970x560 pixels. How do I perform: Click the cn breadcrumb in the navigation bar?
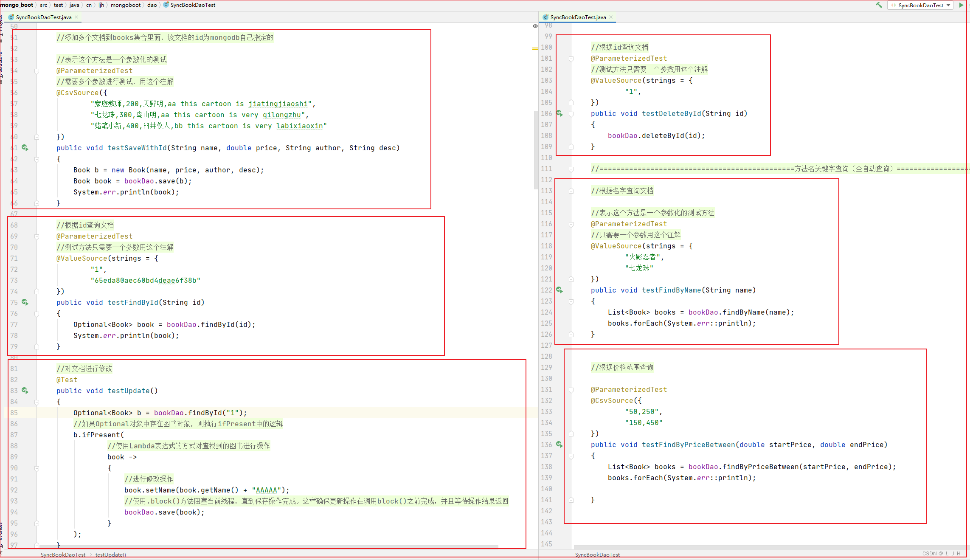[x=89, y=5]
